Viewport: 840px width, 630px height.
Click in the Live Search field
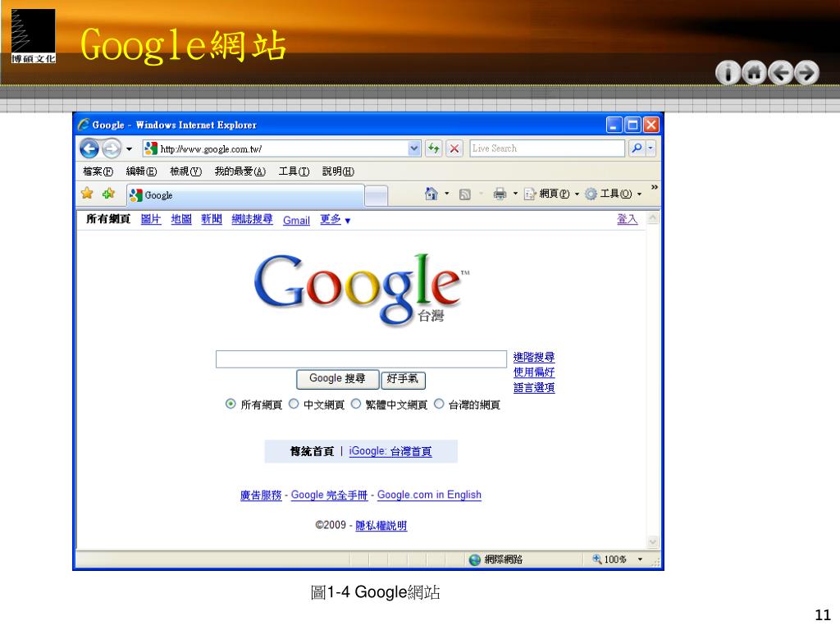547,148
